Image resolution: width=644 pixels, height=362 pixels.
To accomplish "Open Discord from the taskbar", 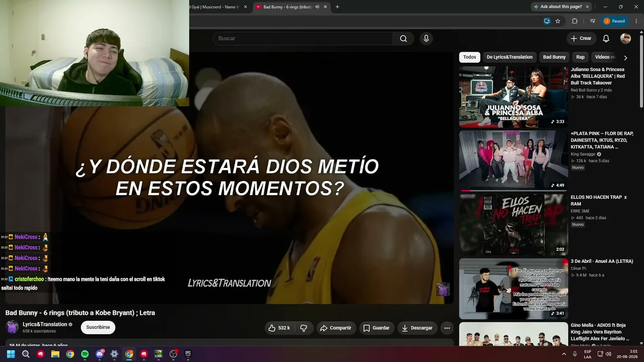I will click(100, 354).
